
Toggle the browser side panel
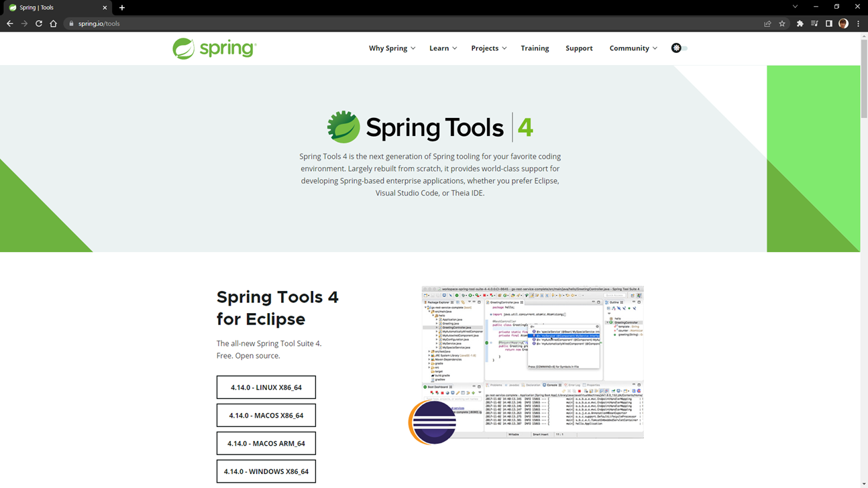point(829,23)
